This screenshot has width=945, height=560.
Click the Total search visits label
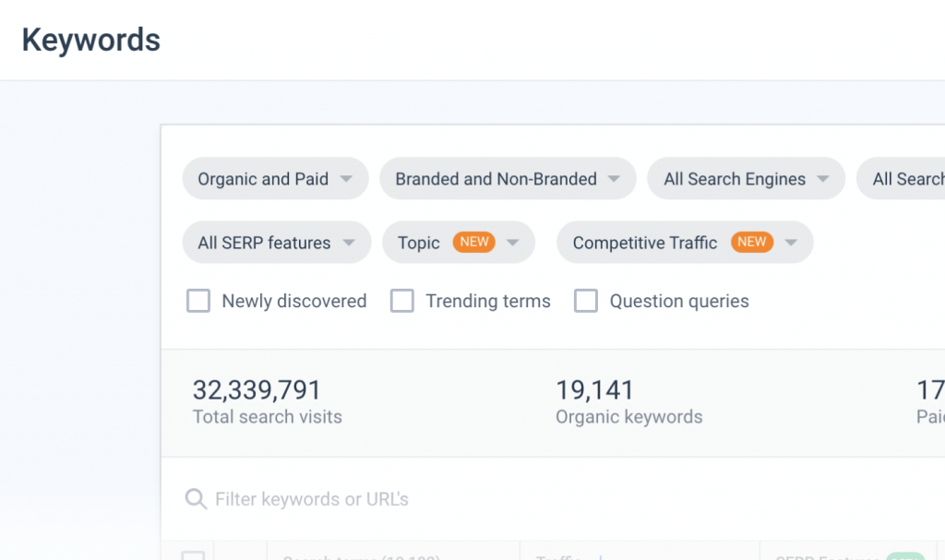(x=267, y=417)
